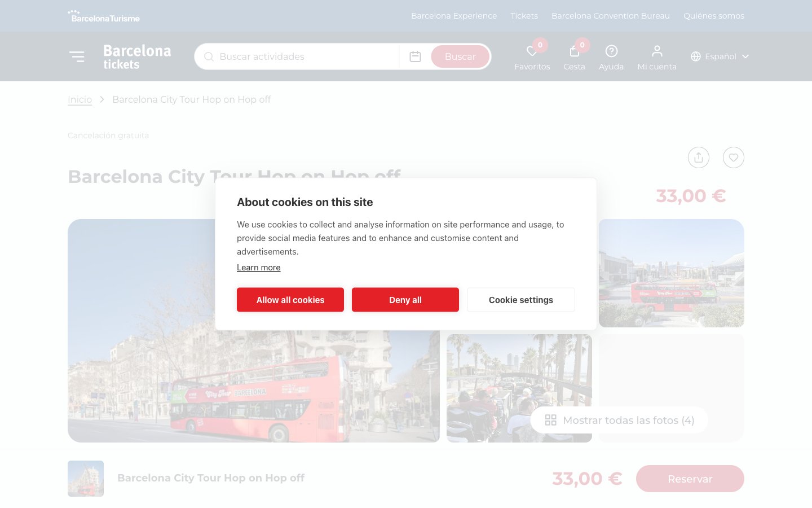Add tour to favorites with heart button
This screenshot has width=812, height=508.
(x=734, y=157)
